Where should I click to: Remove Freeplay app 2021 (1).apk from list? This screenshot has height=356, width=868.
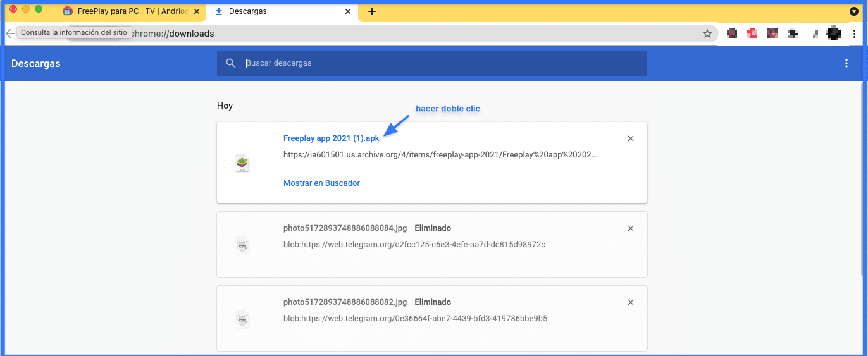(630, 138)
